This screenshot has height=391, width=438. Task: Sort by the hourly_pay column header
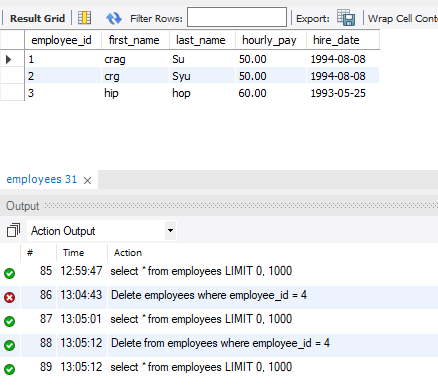pyautogui.click(x=269, y=40)
